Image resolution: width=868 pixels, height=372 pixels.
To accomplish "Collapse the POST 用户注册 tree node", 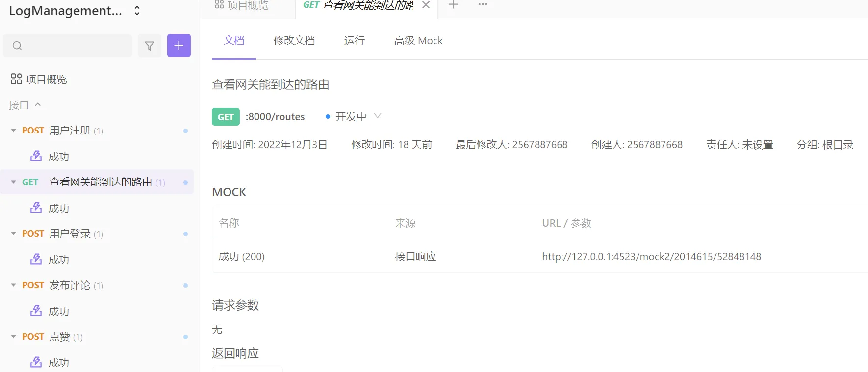I will (x=13, y=131).
